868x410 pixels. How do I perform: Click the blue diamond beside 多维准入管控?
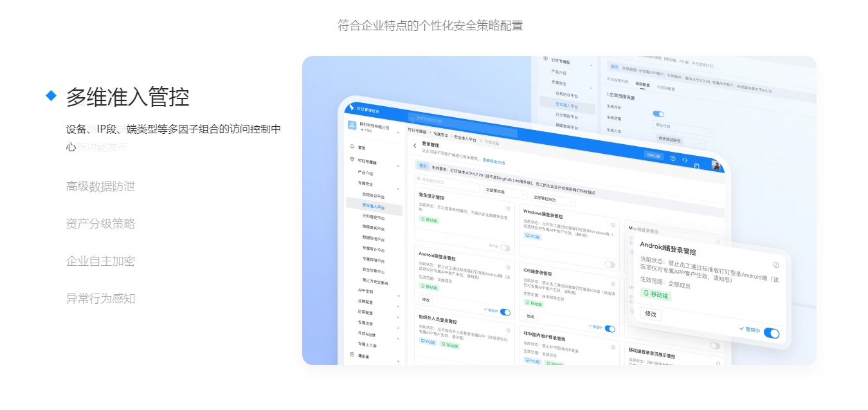pos(51,96)
